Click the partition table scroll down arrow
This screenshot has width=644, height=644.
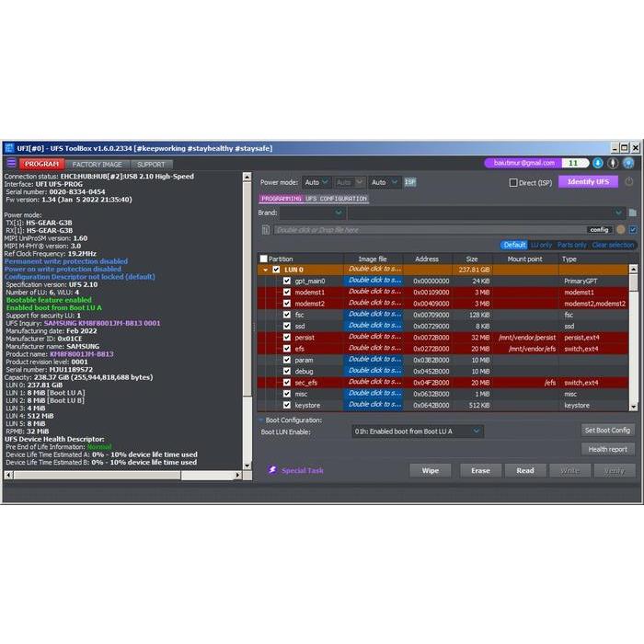tap(633, 407)
